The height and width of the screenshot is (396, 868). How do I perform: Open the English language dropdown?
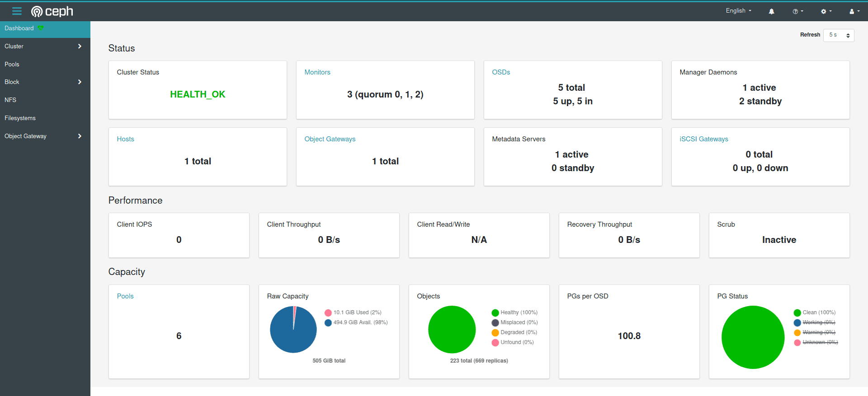[x=738, y=11]
